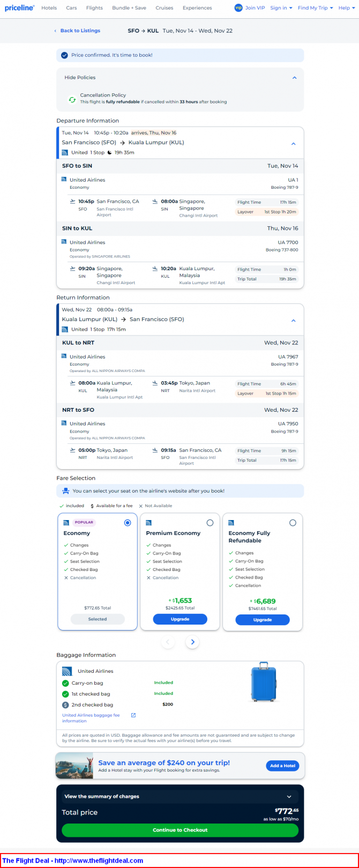Open the Hotels tab in navigation

coord(49,8)
